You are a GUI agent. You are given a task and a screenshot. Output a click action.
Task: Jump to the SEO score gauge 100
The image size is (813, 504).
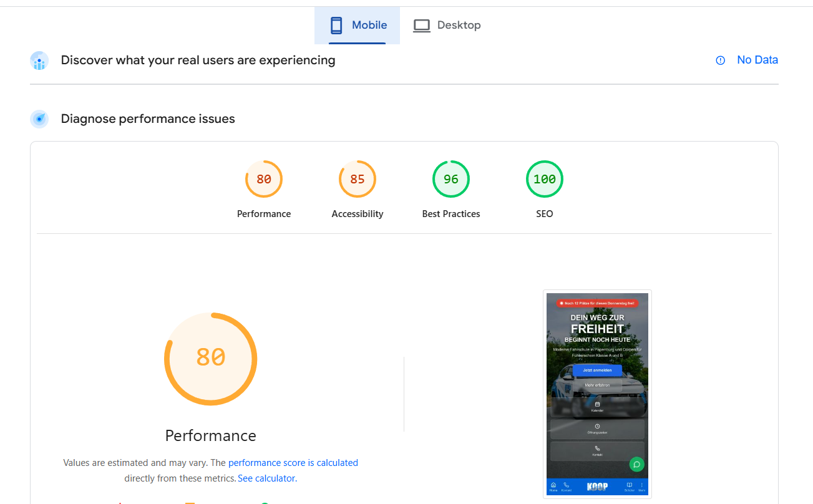pos(545,180)
